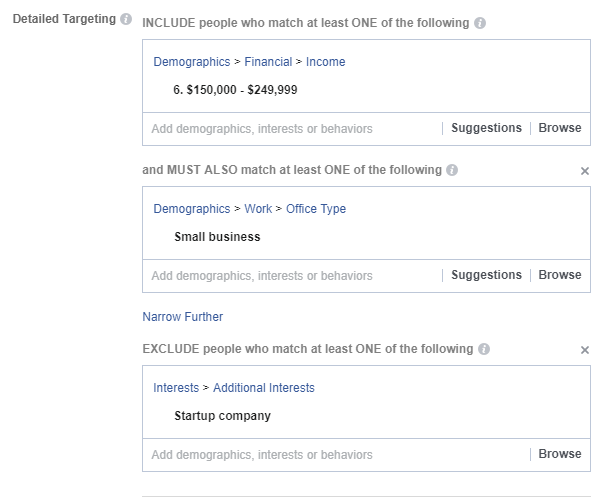This screenshot has width=607, height=504.
Task: Click info icon next to INCLUDE people heading
Action: tap(480, 23)
